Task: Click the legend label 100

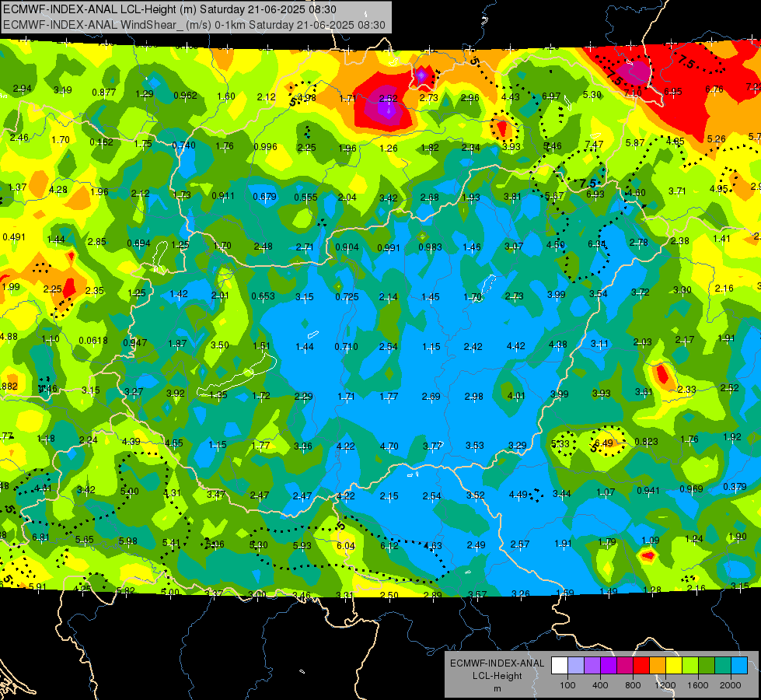Action: tap(567, 685)
